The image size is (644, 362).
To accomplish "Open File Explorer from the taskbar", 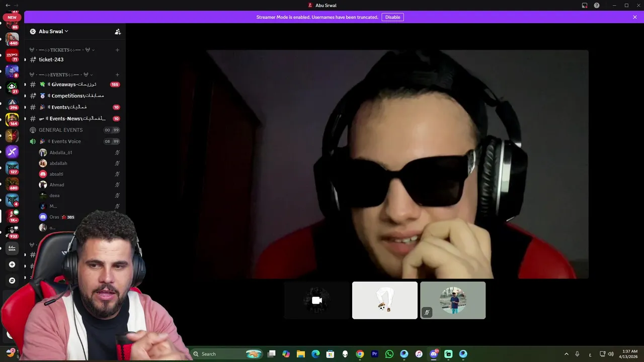I will (x=301, y=354).
